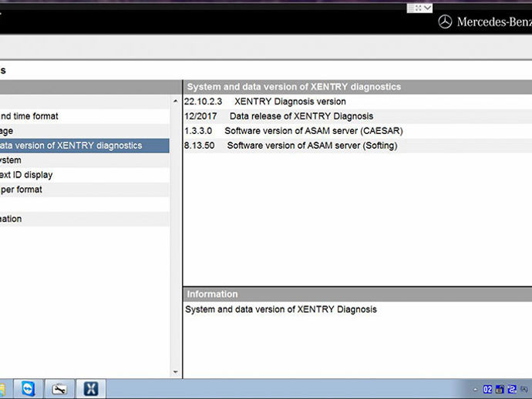Click the 12/2017 data release value
The height and width of the screenshot is (399, 532).
pyautogui.click(x=200, y=116)
